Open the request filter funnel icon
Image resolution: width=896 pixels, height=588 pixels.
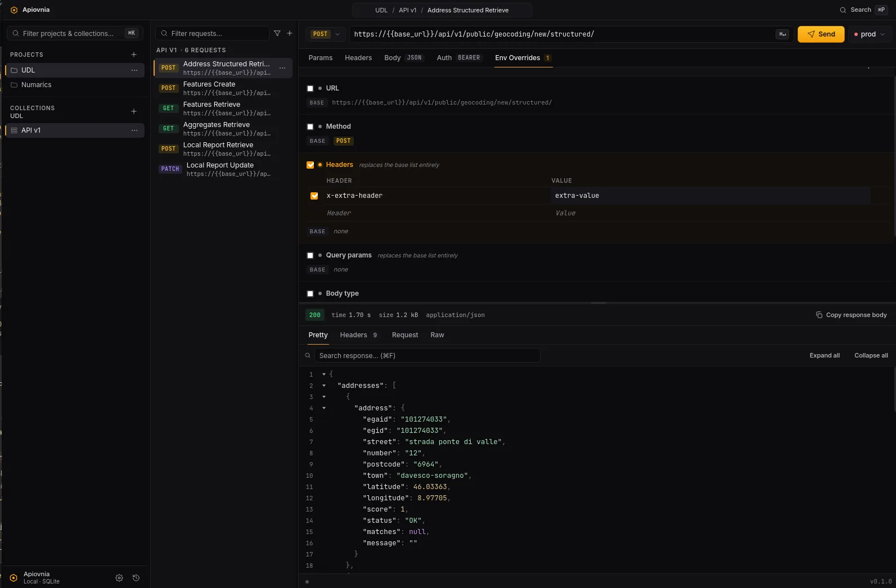(277, 34)
